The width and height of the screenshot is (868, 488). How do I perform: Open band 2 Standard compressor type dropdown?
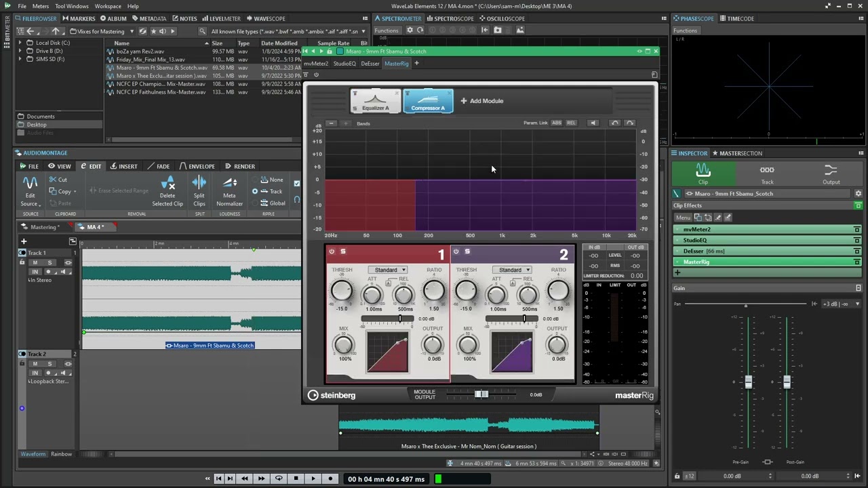click(512, 270)
